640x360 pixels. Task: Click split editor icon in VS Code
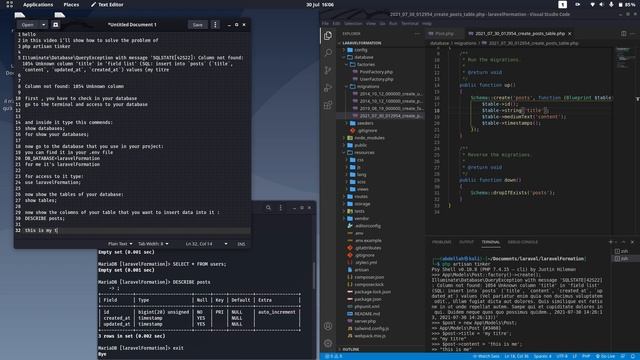pyautogui.click(x=623, y=33)
